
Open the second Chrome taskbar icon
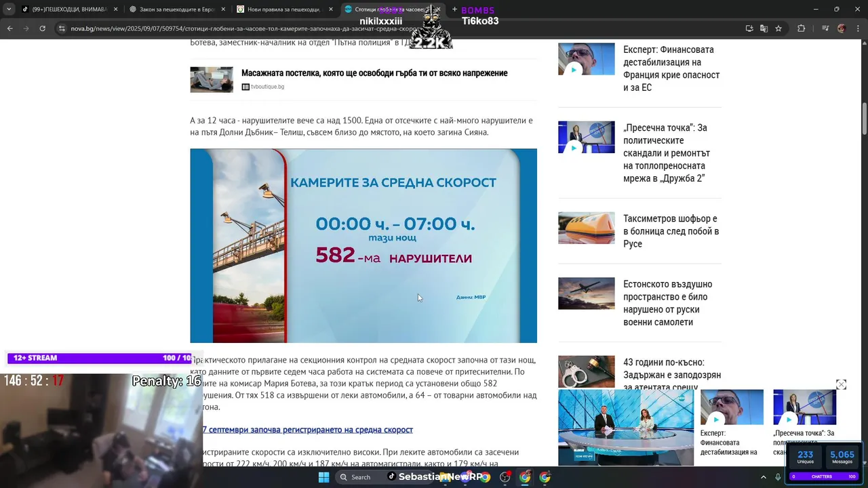pyautogui.click(x=545, y=477)
